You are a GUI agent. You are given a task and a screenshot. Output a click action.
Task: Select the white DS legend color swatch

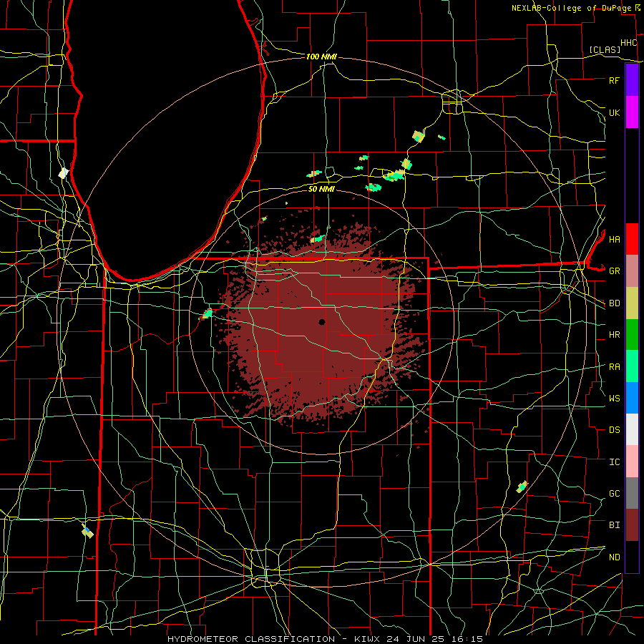click(x=632, y=429)
